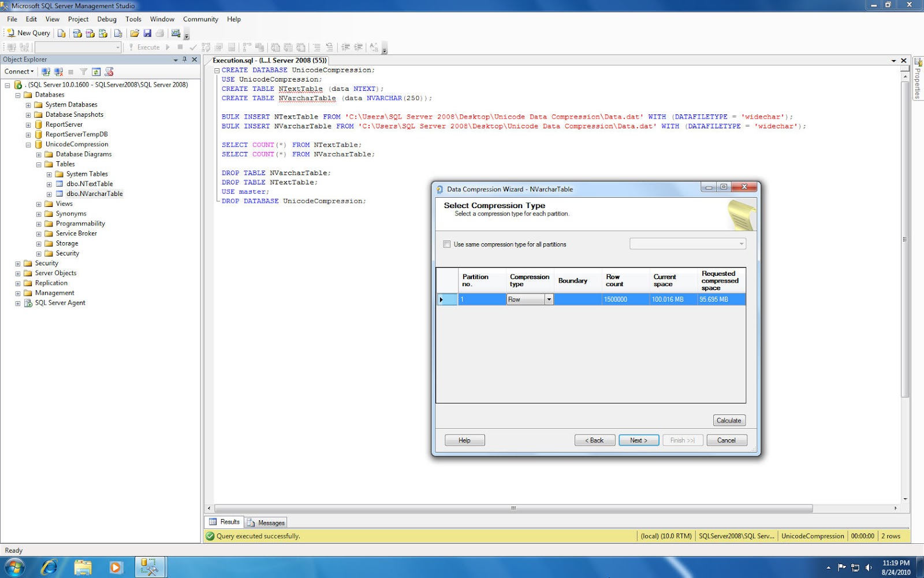This screenshot has width=924, height=578.
Task: Select dbo.NVarcharTable in Object Explorer
Action: [95, 194]
